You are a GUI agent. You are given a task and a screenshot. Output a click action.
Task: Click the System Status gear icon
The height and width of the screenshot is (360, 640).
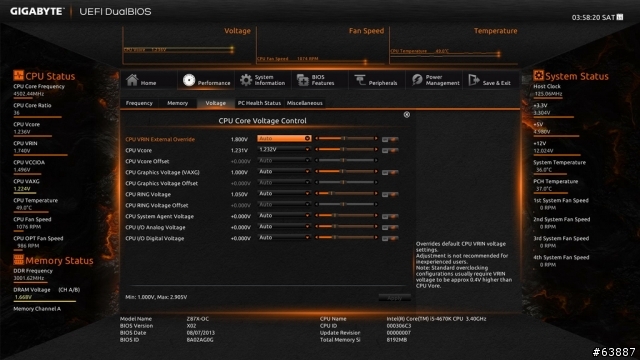(538, 75)
